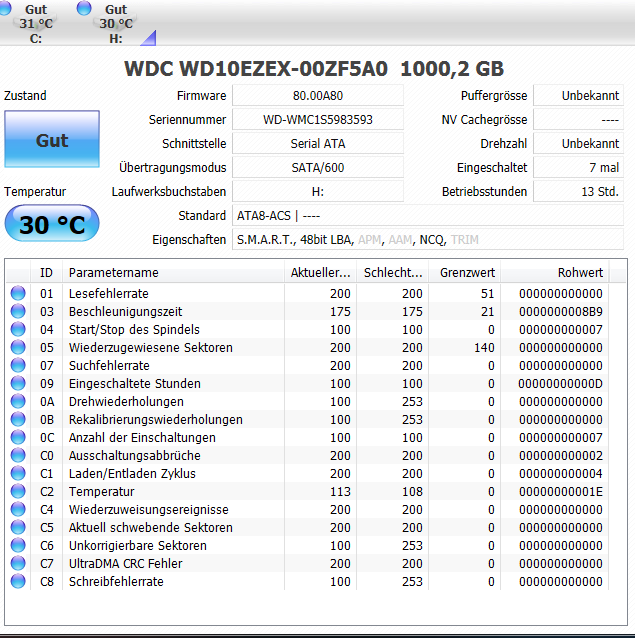The image size is (635, 638).
Task: Click status orb for Wiederzugewiesene Sektoren
Action: [x=18, y=347]
